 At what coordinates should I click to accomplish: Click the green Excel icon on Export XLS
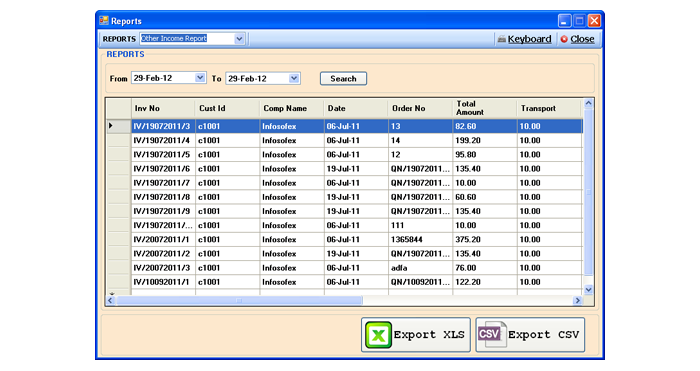point(378,335)
